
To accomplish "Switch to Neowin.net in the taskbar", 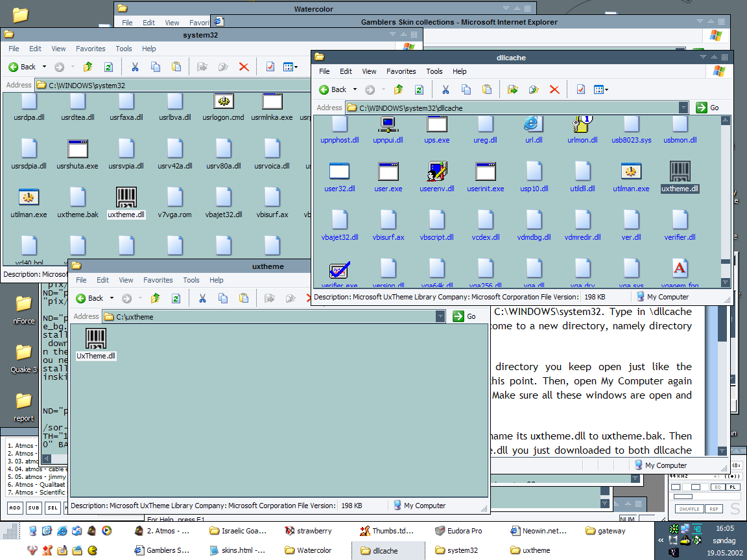I will (538, 531).
